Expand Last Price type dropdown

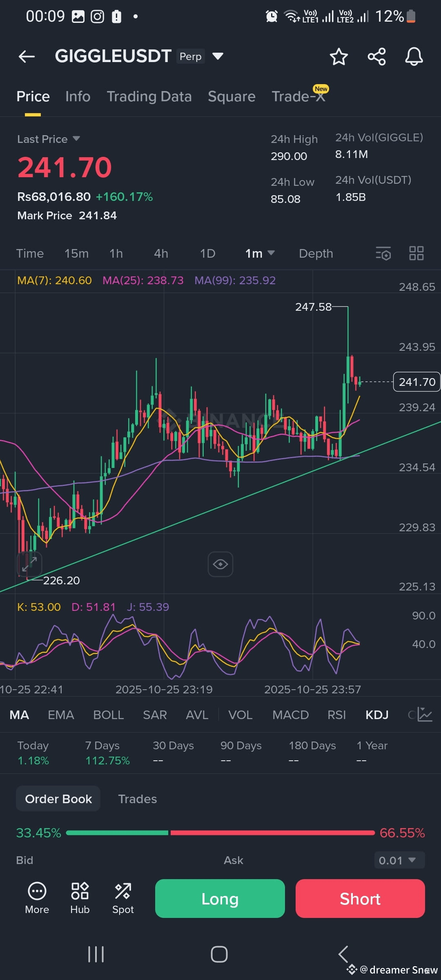click(x=76, y=139)
